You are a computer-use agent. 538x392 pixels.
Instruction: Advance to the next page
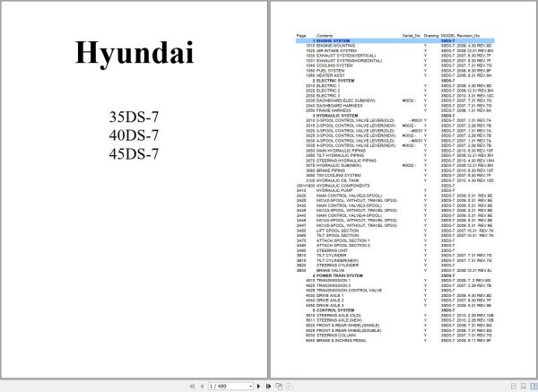pyautogui.click(x=258, y=386)
